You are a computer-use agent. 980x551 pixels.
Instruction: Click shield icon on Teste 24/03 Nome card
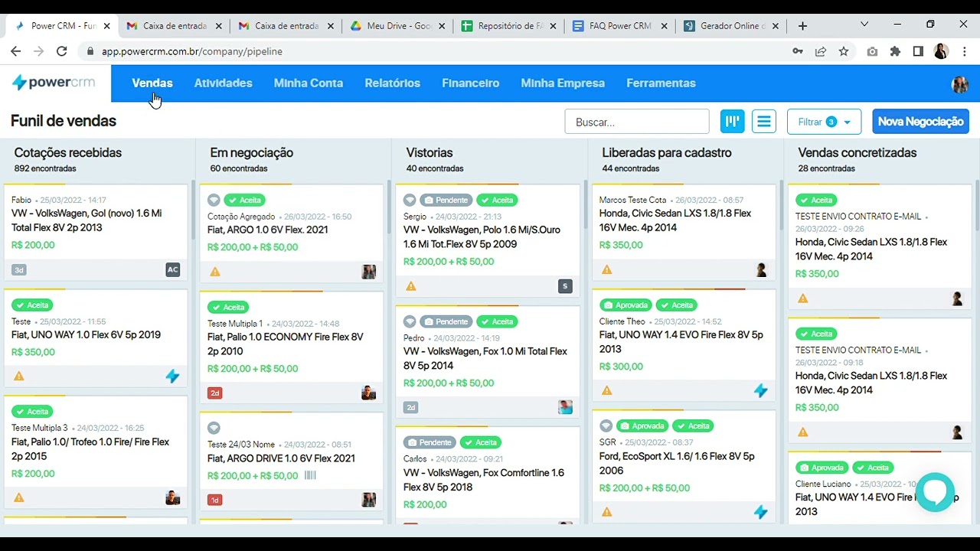pos(214,428)
